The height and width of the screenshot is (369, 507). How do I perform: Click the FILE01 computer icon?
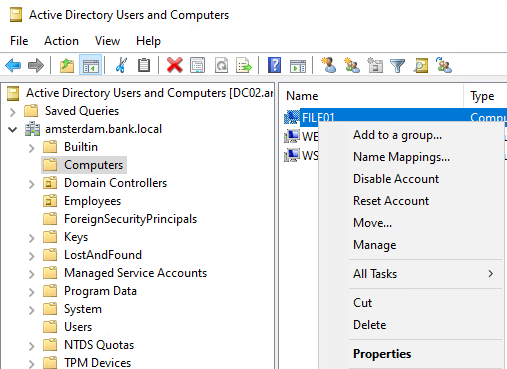click(292, 117)
